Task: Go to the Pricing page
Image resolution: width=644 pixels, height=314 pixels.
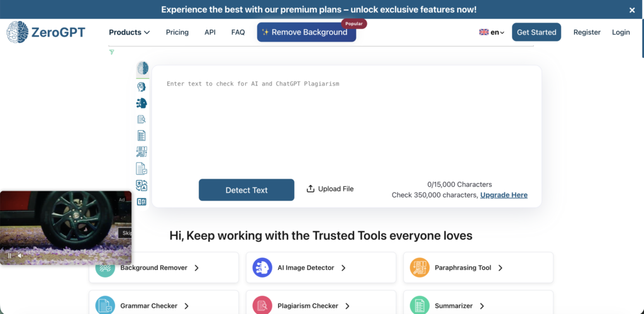Action: (177, 32)
